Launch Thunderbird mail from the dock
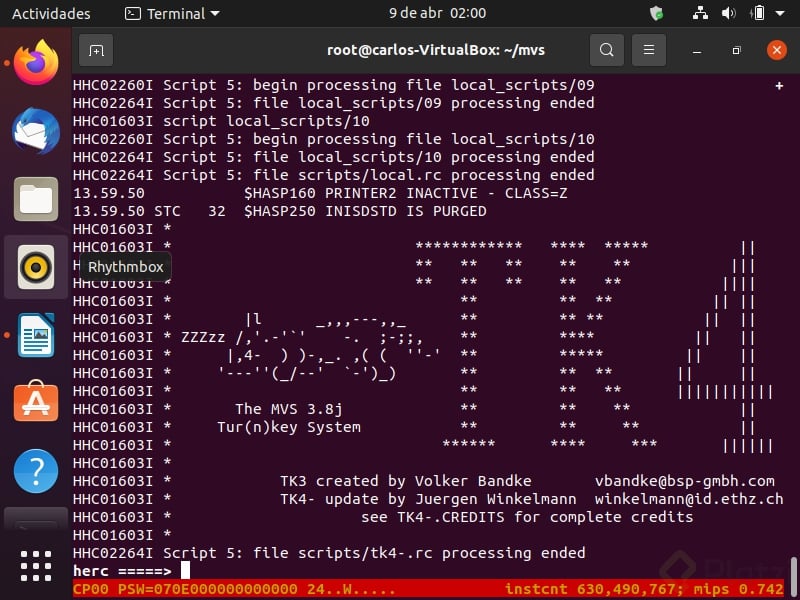This screenshot has height=600, width=800. pyautogui.click(x=36, y=131)
